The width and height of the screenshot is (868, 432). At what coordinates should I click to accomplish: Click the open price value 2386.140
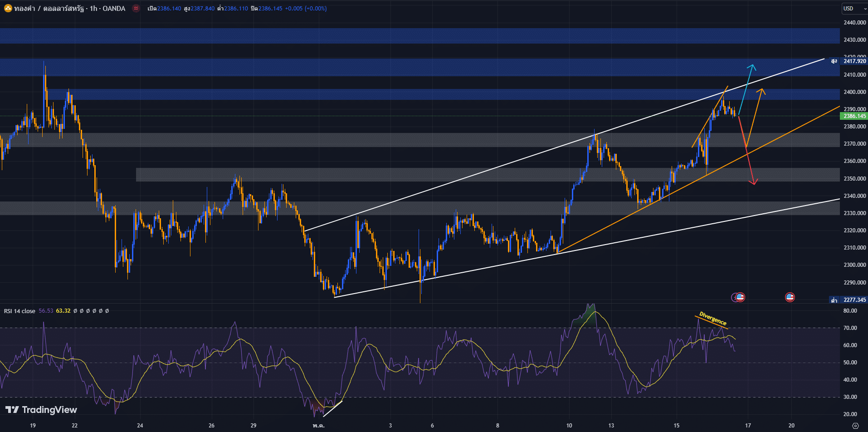170,8
